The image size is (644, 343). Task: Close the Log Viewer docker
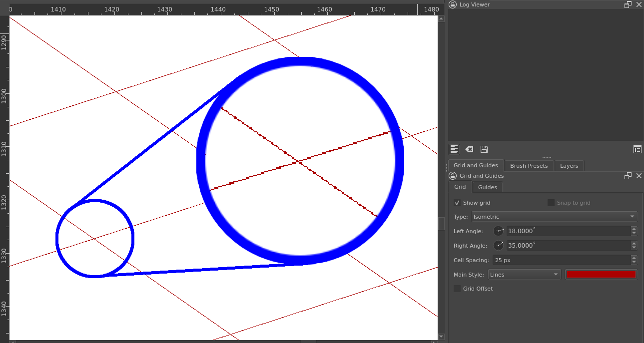(639, 4)
